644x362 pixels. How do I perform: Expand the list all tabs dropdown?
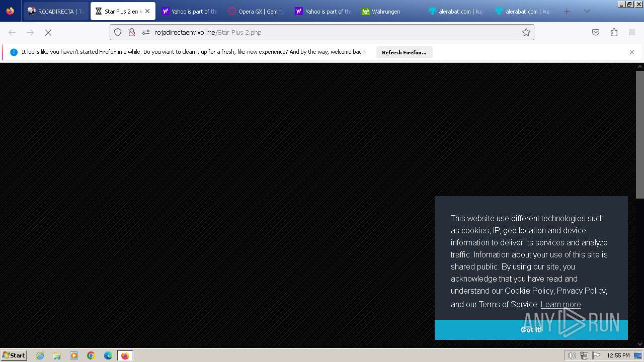coord(587,11)
